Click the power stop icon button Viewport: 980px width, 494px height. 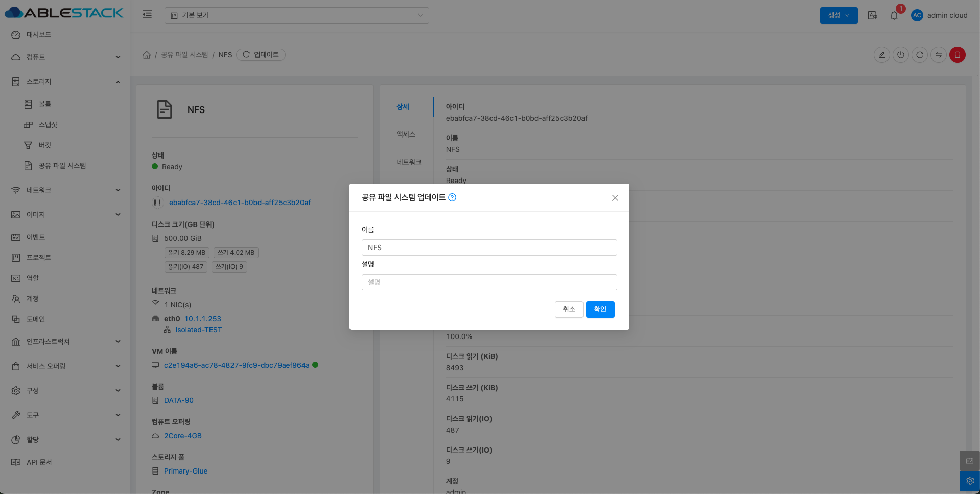(x=900, y=55)
